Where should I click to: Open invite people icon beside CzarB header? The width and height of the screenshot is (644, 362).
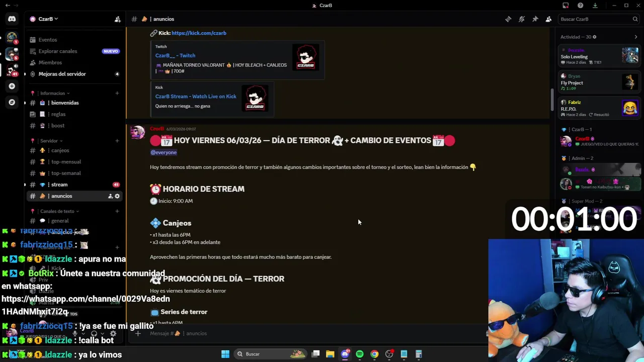[117, 19]
